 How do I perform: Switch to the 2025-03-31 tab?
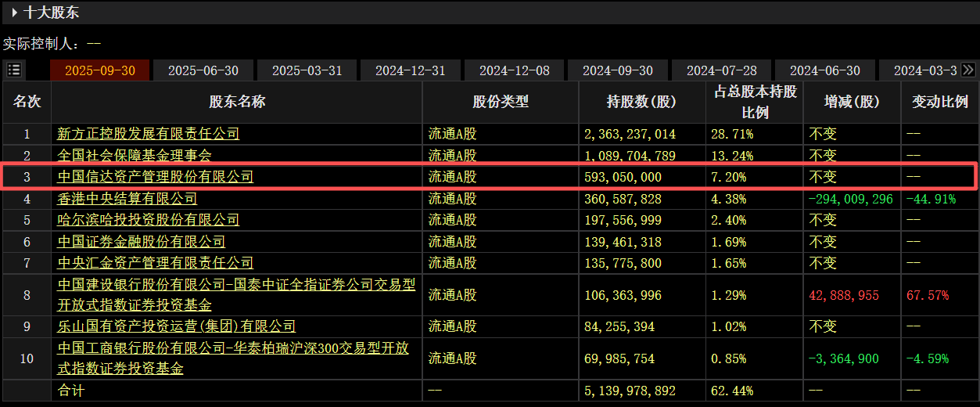point(307,70)
